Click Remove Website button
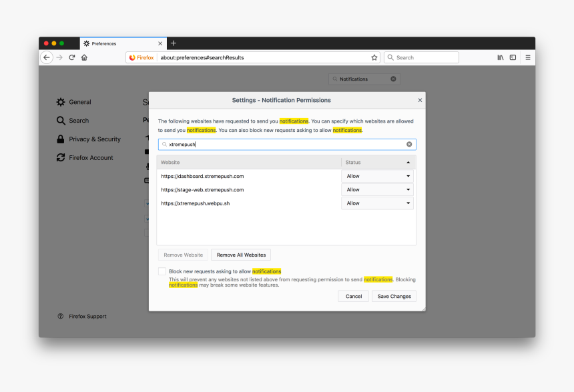 [x=183, y=255]
